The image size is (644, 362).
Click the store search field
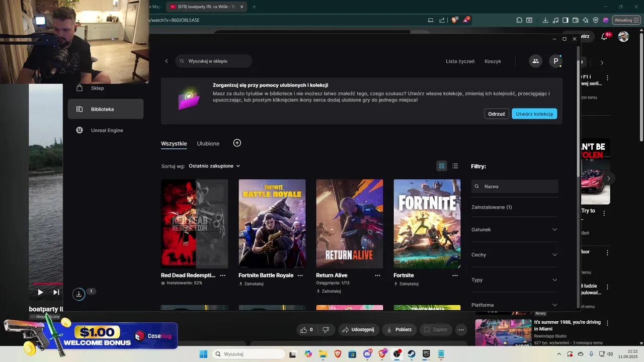coord(214,61)
